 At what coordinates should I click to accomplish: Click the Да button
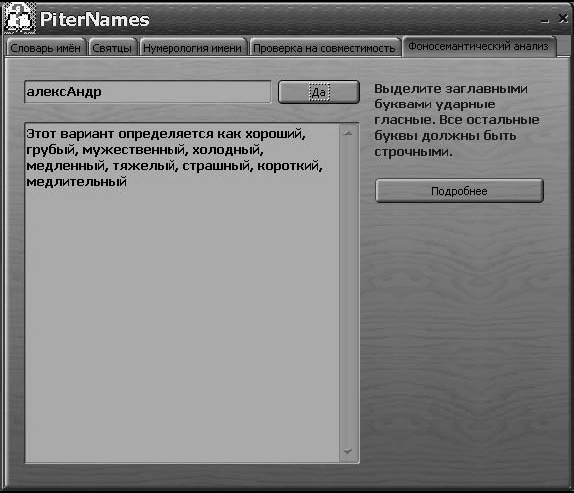tap(319, 92)
